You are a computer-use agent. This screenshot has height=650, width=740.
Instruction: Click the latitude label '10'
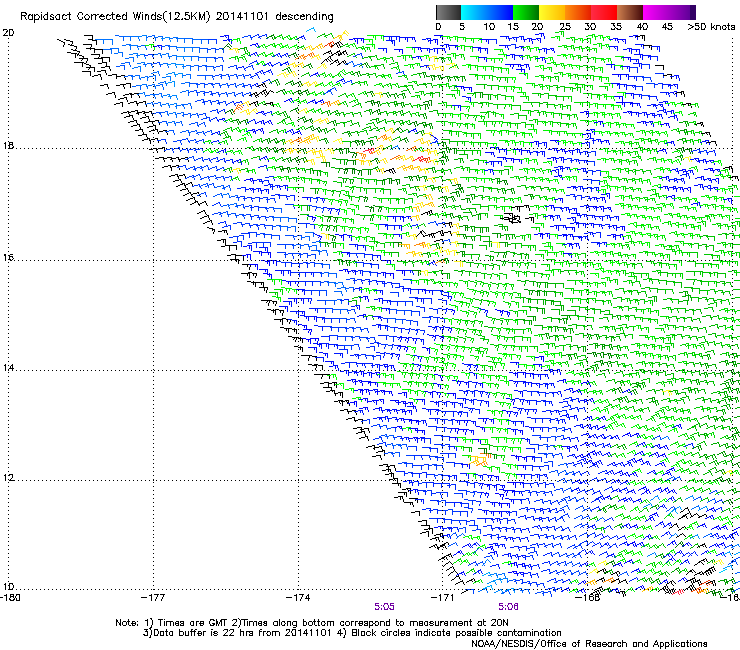8,587
